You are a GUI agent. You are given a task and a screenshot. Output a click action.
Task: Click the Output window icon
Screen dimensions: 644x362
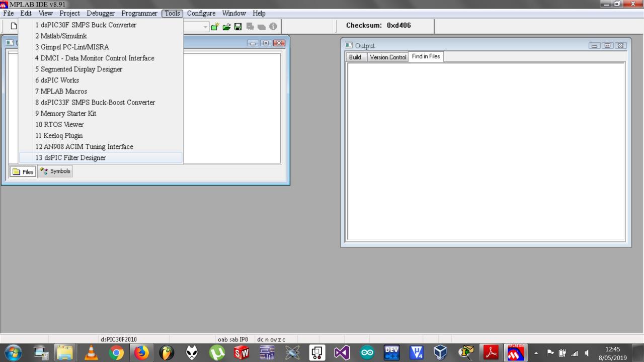(349, 46)
